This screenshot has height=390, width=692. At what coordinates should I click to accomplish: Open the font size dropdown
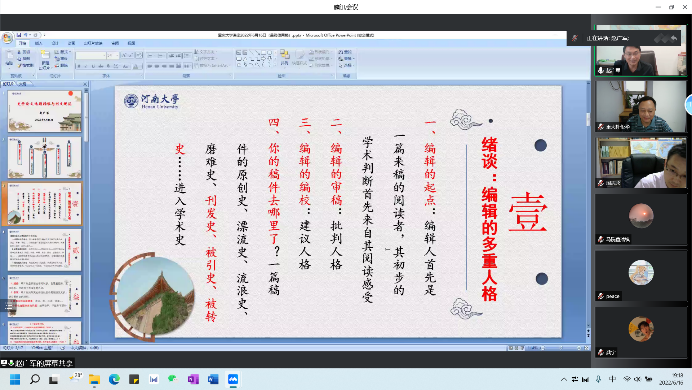coord(113,56)
